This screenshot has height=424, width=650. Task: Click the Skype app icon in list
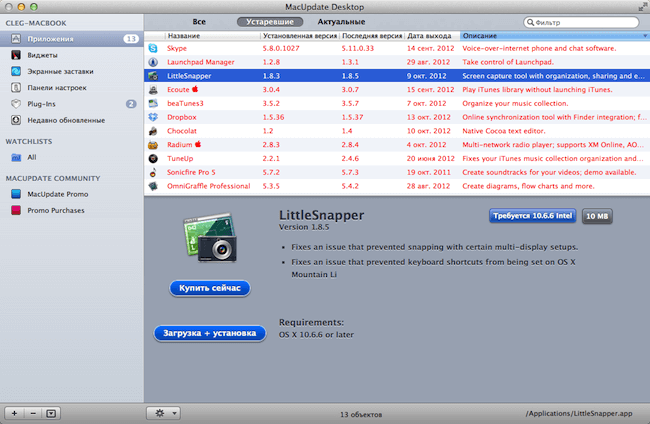pyautogui.click(x=153, y=48)
